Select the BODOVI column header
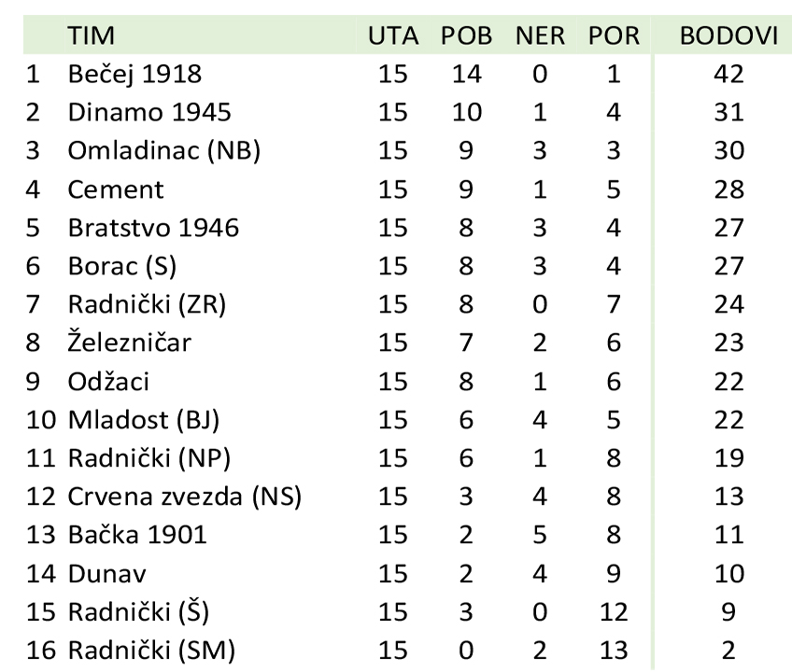Viewport: 792px width, 672px height. pyautogui.click(x=728, y=35)
